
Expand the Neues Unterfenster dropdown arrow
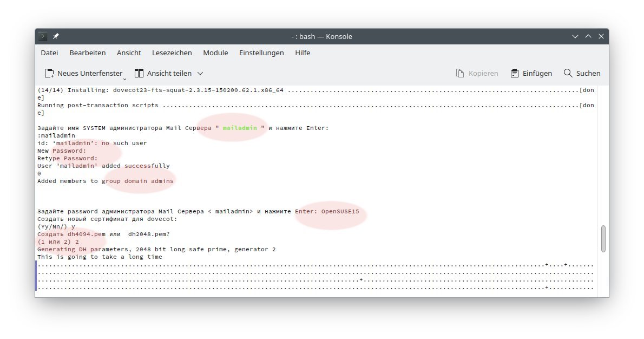(x=124, y=78)
